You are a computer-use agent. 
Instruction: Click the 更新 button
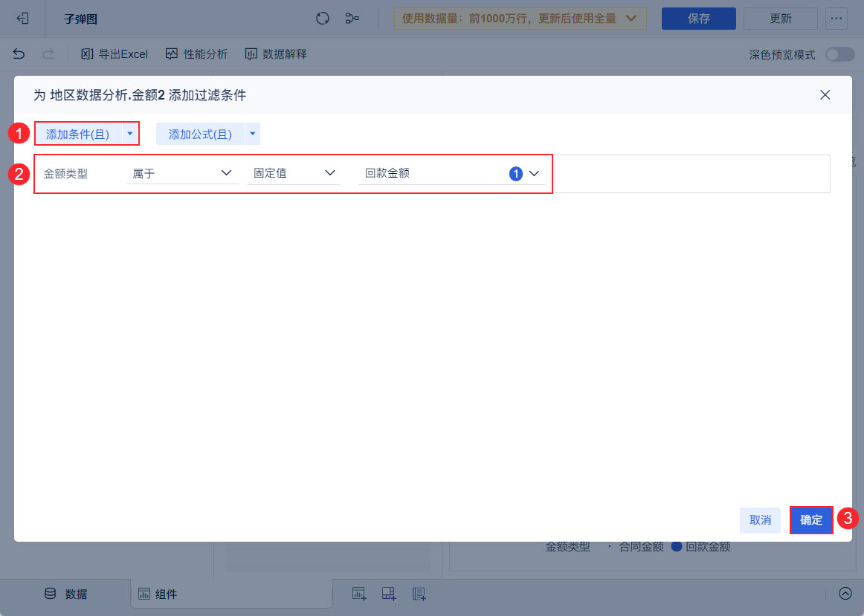(780, 19)
